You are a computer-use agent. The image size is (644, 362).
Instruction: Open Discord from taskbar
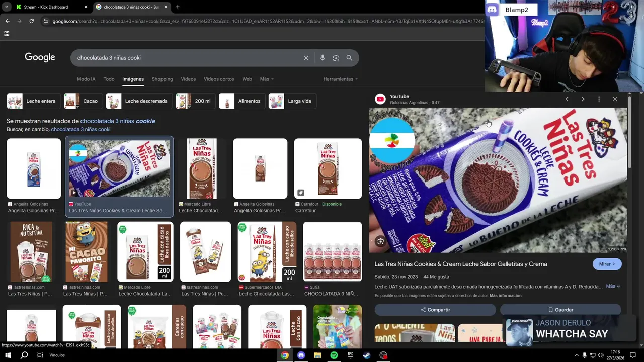click(301, 355)
